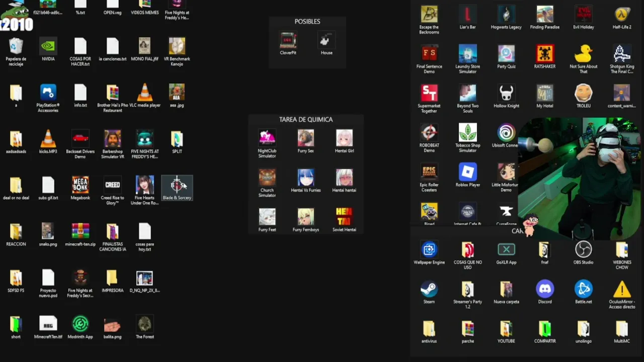Launch Discord app icon
644x362 pixels.
click(x=545, y=289)
